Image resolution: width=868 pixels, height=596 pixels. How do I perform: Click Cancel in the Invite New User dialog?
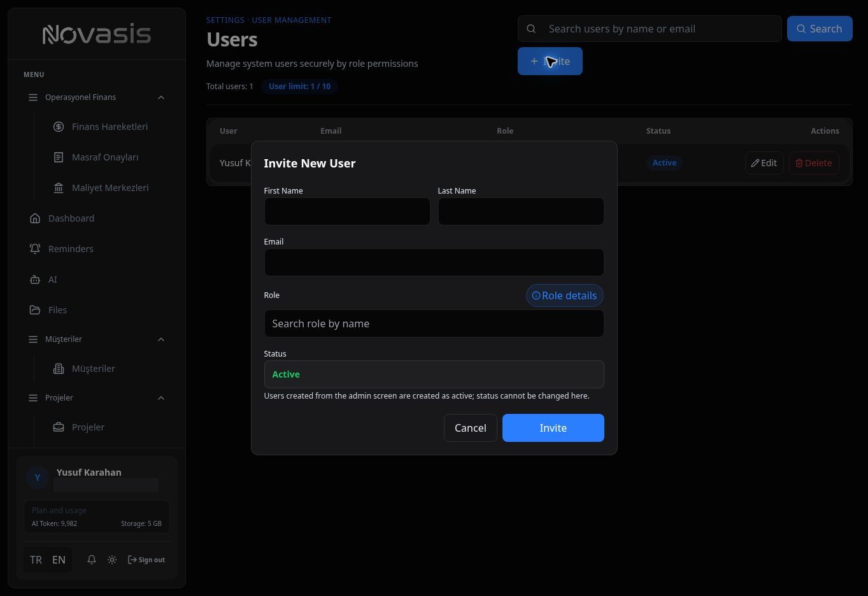point(471,428)
